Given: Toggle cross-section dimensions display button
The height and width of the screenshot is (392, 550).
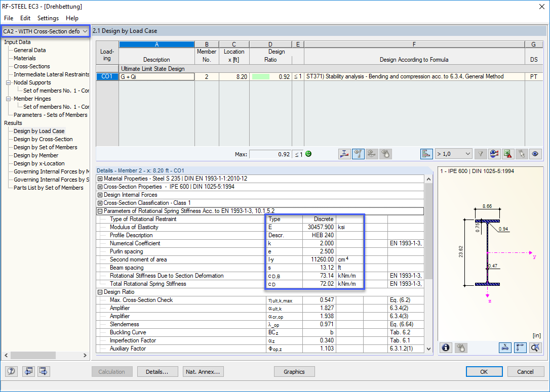Looking at the screenshot, I should click(505, 348).
